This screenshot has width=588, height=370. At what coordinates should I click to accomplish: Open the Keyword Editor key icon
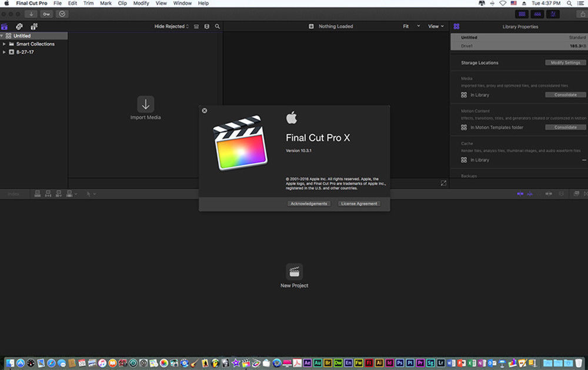46,14
